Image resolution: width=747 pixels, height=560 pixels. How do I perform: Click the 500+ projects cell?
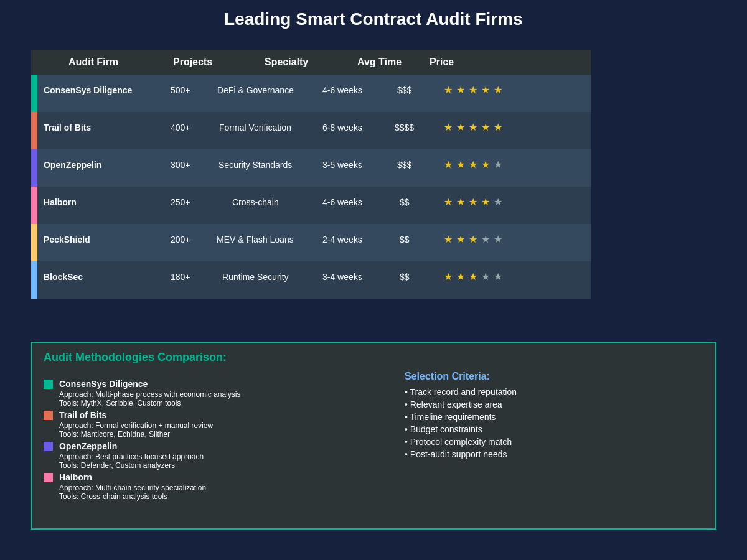coord(181,90)
